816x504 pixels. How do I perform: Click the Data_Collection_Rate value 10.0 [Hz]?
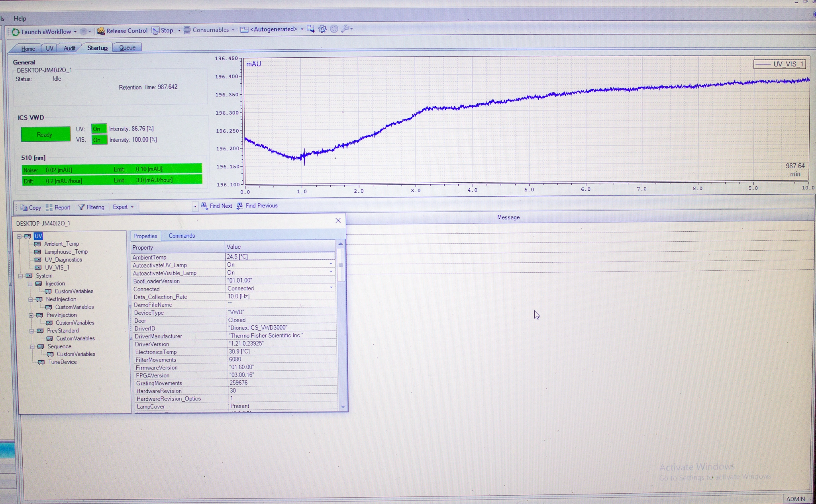[x=280, y=296]
